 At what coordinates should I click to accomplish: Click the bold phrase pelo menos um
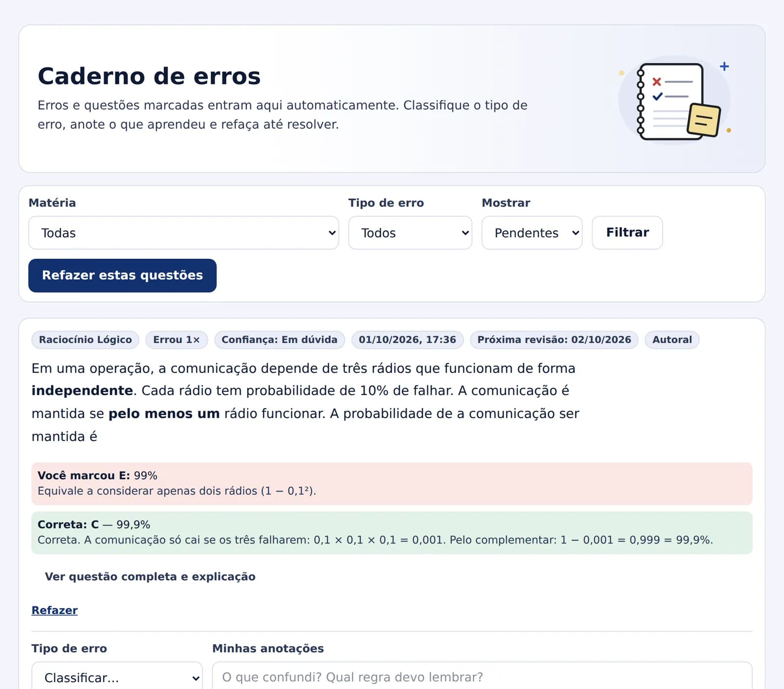164,414
